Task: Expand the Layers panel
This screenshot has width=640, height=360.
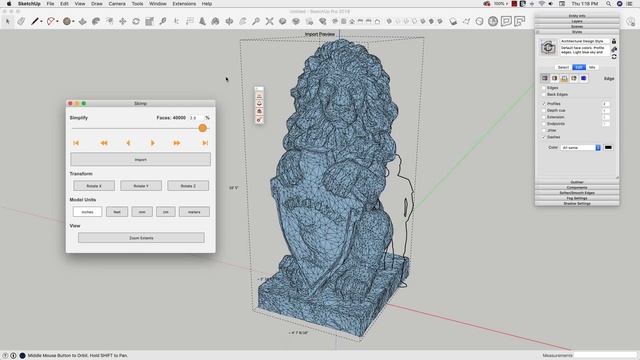Action: pos(577,21)
